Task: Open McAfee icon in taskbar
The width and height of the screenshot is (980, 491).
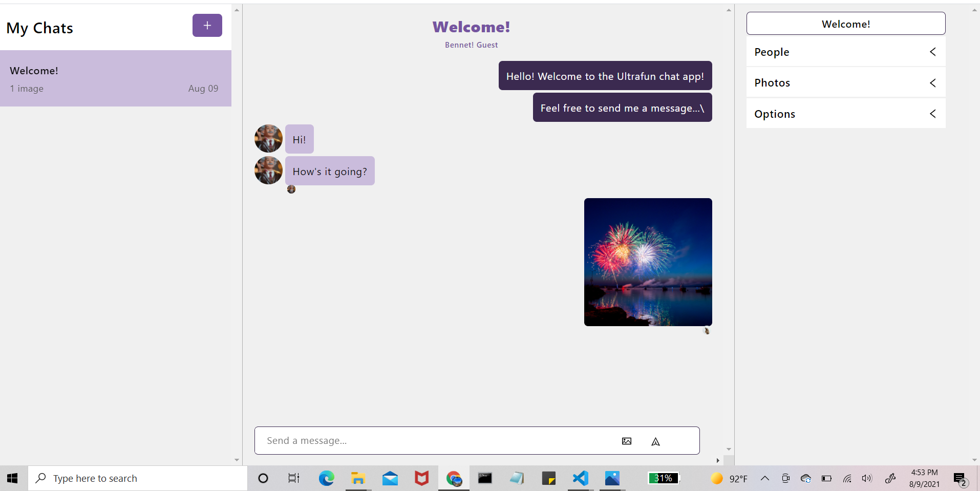Action: [422, 478]
